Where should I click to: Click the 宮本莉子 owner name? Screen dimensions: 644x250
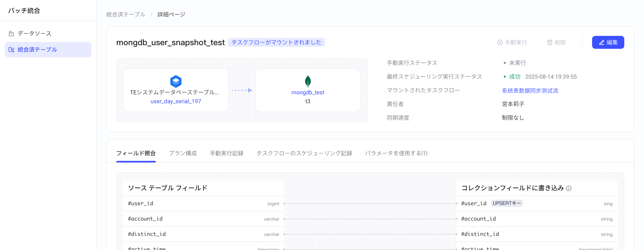[513, 104]
